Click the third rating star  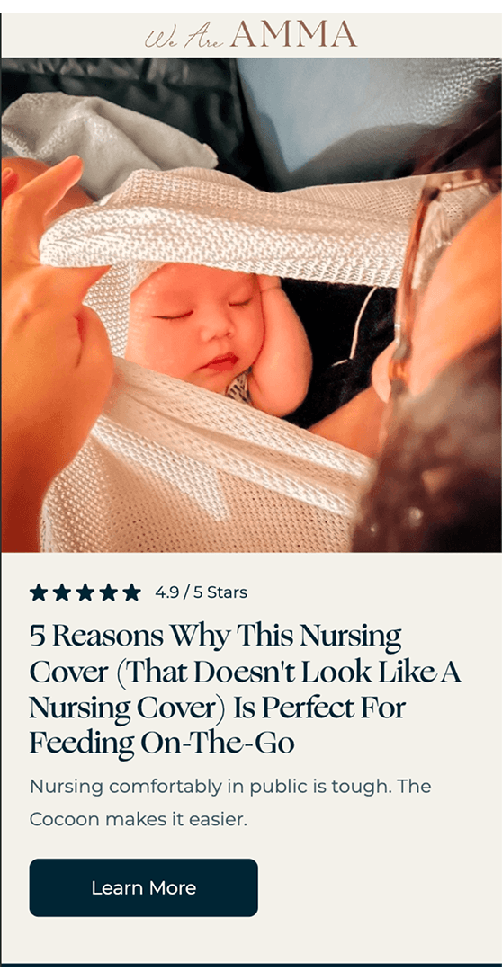85,592
